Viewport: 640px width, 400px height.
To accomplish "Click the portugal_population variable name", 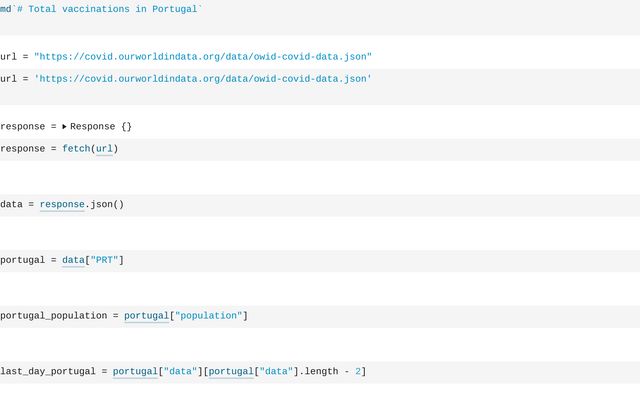I will point(53,316).
